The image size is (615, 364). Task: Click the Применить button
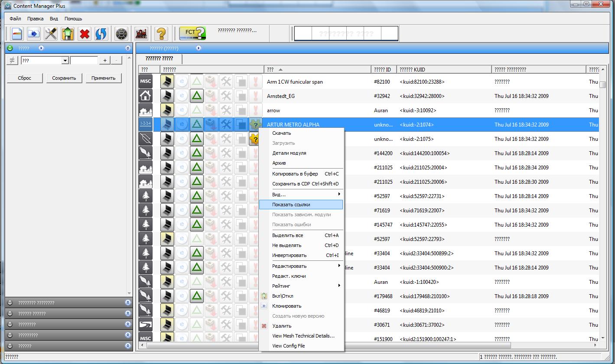click(x=103, y=78)
